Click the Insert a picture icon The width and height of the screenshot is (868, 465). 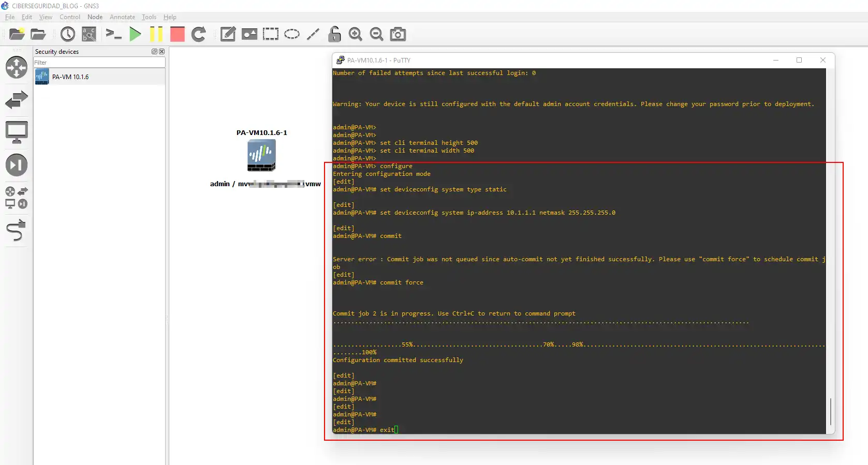pos(249,34)
